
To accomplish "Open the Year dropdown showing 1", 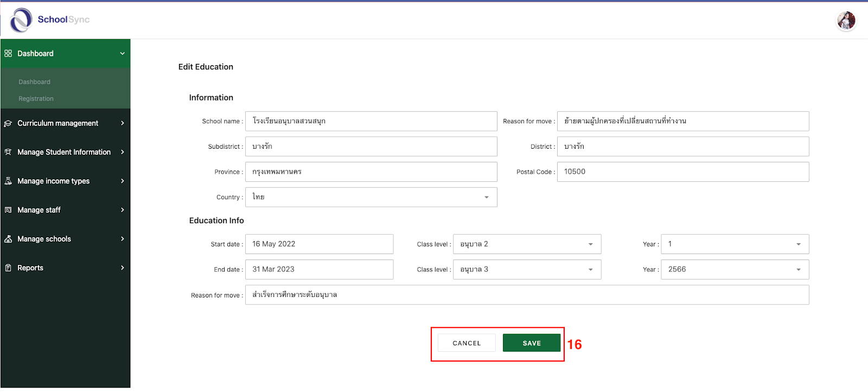I will pos(735,244).
